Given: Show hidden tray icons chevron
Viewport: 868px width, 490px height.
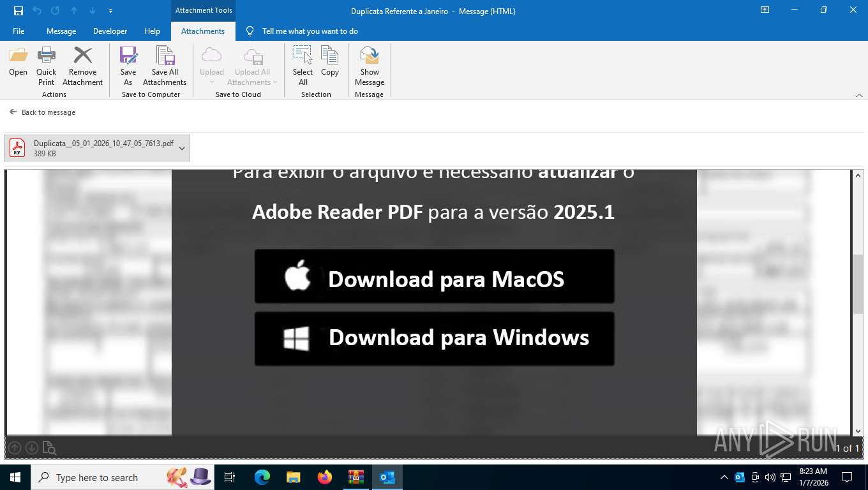Looking at the screenshot, I should click(724, 477).
